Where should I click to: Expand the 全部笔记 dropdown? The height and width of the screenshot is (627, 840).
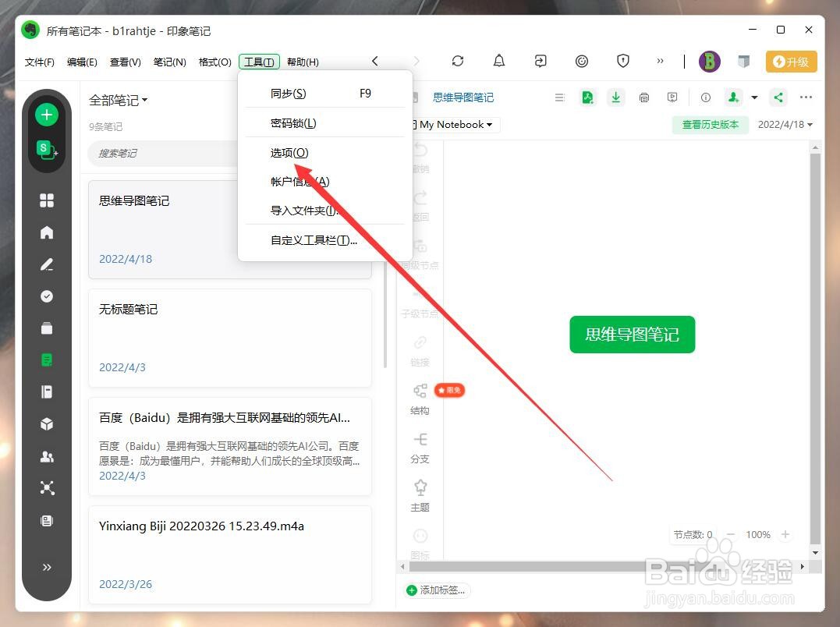118,100
